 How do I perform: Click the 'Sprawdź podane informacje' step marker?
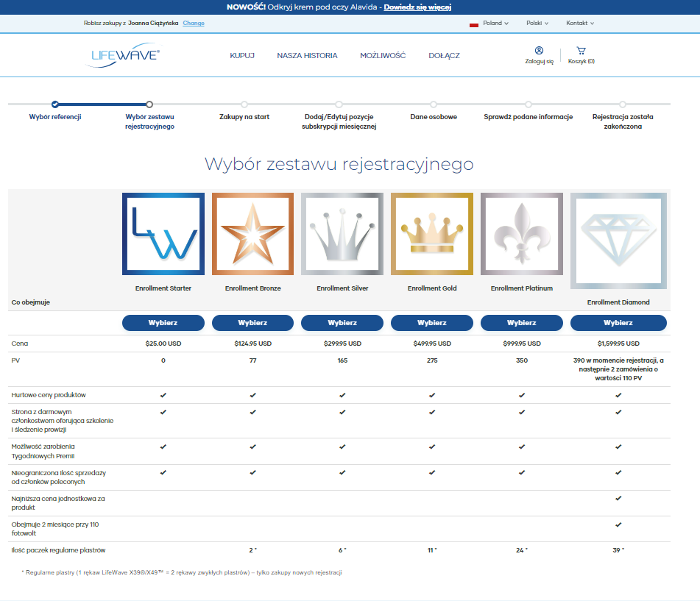(x=528, y=104)
